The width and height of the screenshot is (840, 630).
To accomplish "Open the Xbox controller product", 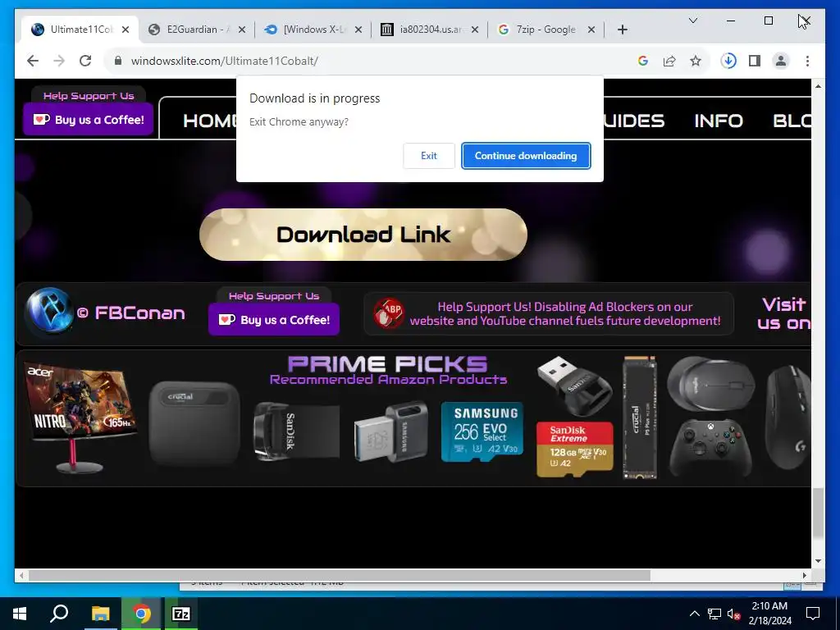I will pos(710,449).
